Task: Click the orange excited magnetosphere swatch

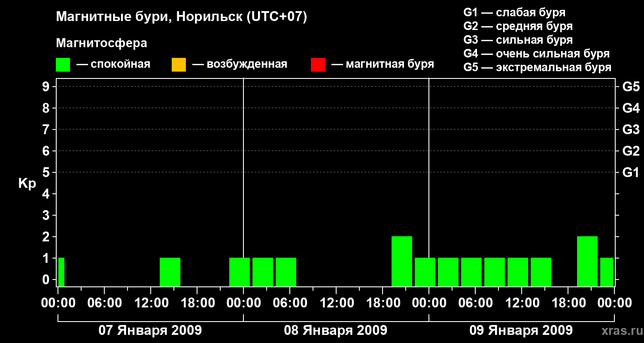Action: click(179, 65)
